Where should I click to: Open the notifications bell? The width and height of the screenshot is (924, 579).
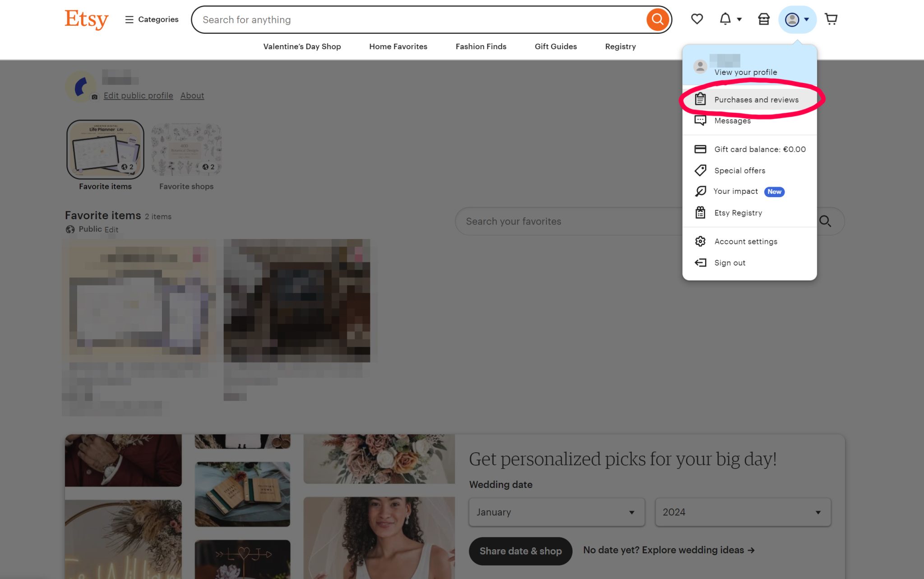click(x=725, y=19)
